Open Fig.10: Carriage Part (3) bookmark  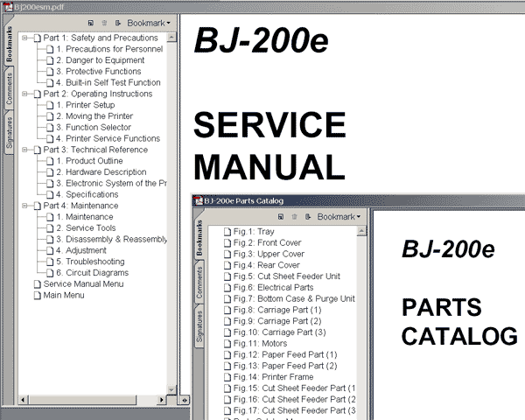280,332
